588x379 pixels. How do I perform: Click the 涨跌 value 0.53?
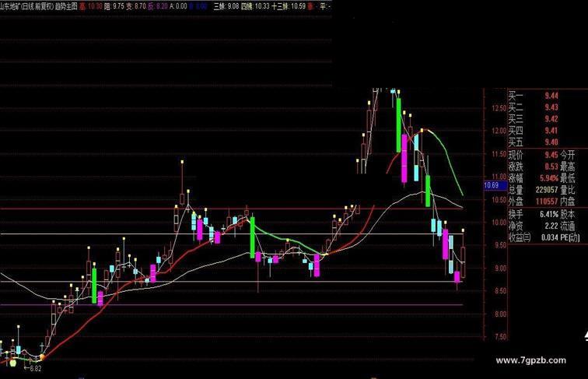(x=551, y=167)
